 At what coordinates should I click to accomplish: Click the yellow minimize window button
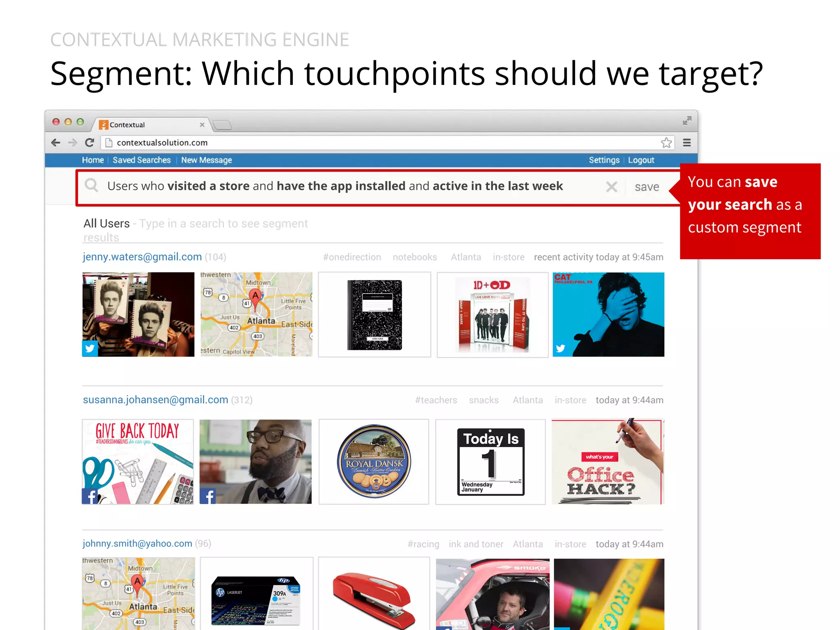pos(68,122)
